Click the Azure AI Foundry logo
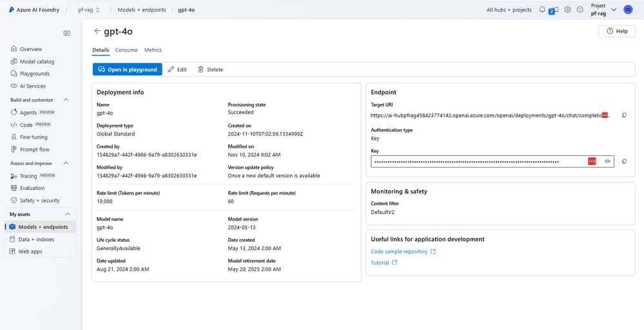 [12, 10]
